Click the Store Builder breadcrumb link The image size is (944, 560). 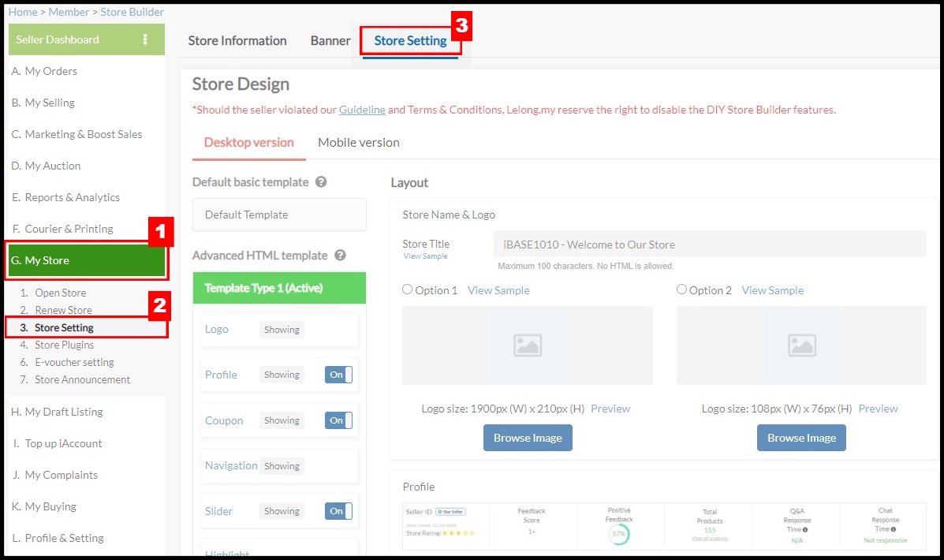[x=132, y=12]
